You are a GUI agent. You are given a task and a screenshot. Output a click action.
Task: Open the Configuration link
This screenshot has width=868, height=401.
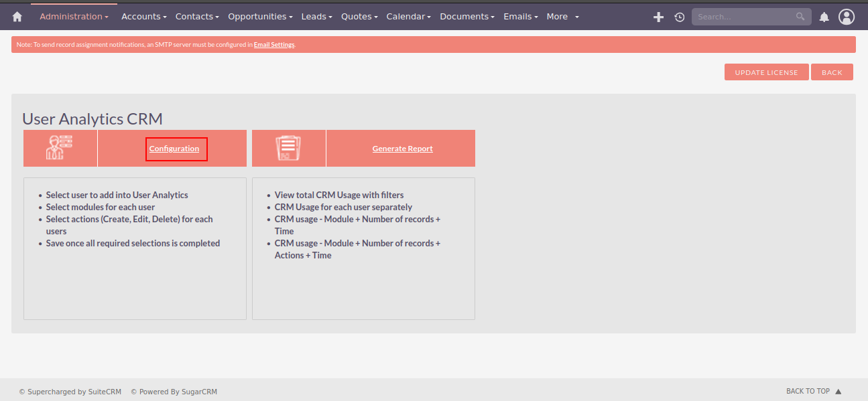tap(174, 149)
